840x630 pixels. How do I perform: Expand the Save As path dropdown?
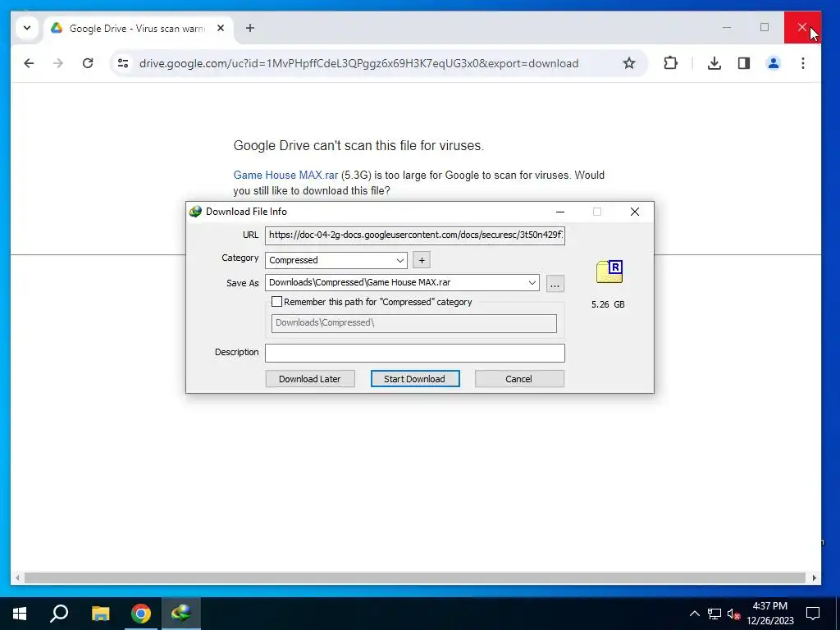click(532, 282)
